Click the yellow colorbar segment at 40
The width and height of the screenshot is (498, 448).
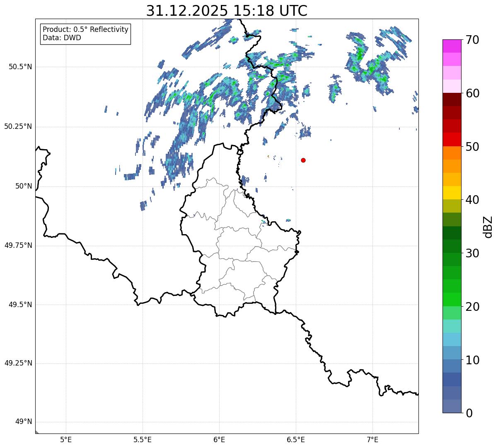[452, 193]
